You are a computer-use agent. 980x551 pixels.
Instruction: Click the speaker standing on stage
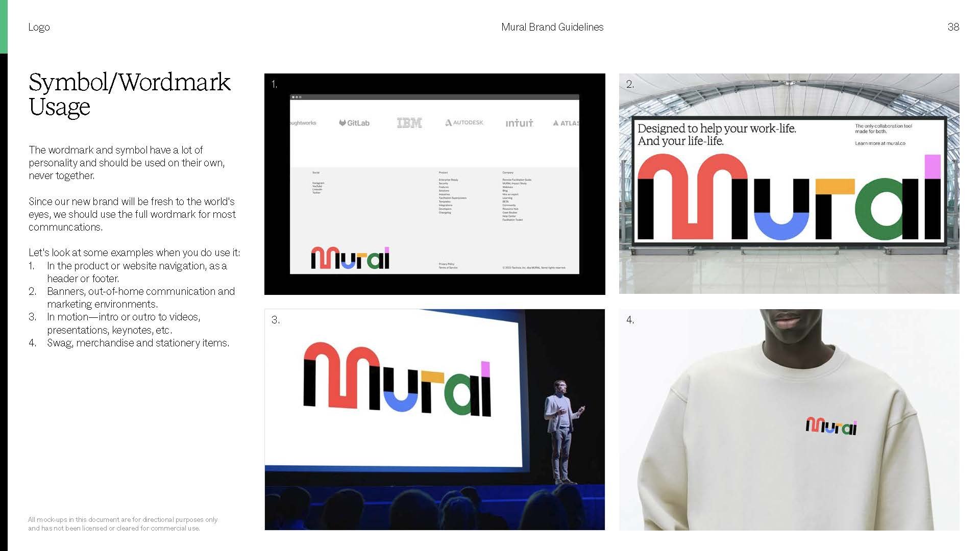(562, 432)
